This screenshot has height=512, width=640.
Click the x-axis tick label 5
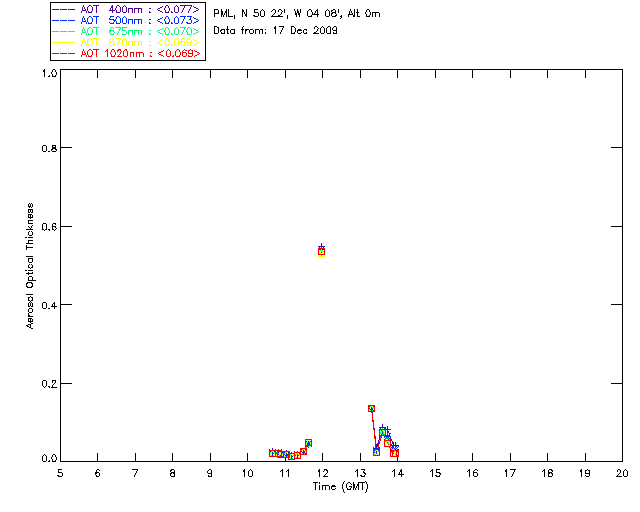(x=60, y=473)
